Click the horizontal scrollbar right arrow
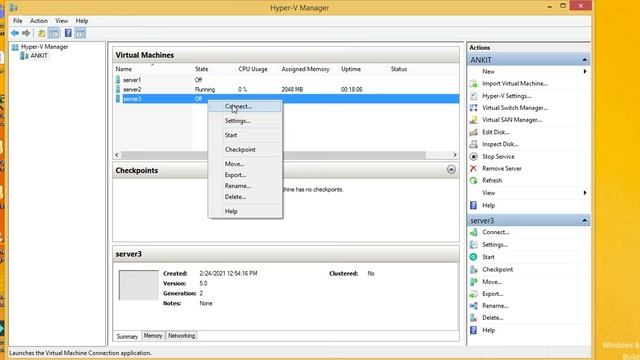 455,155
